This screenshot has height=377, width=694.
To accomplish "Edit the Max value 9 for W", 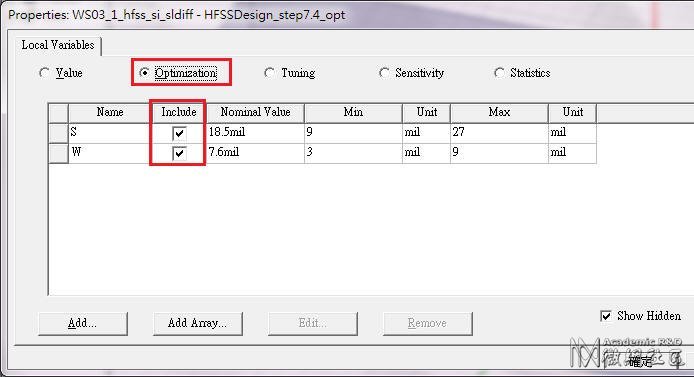I will click(499, 153).
